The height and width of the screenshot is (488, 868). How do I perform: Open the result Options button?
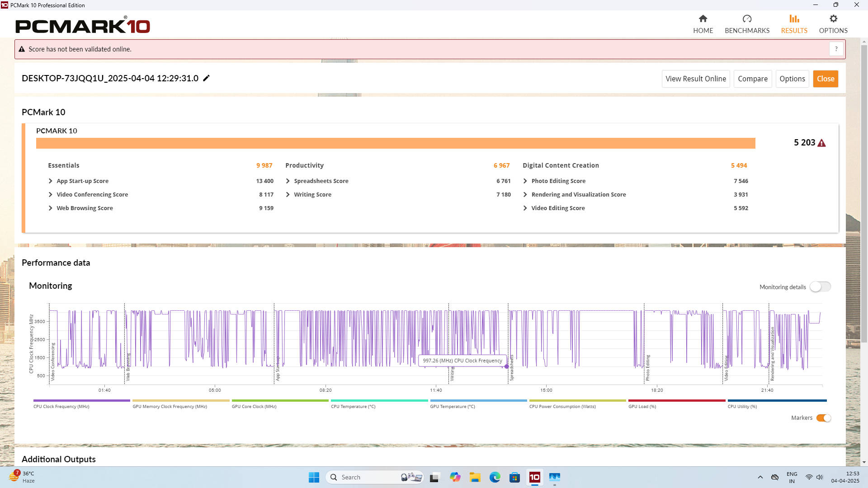[x=792, y=79]
